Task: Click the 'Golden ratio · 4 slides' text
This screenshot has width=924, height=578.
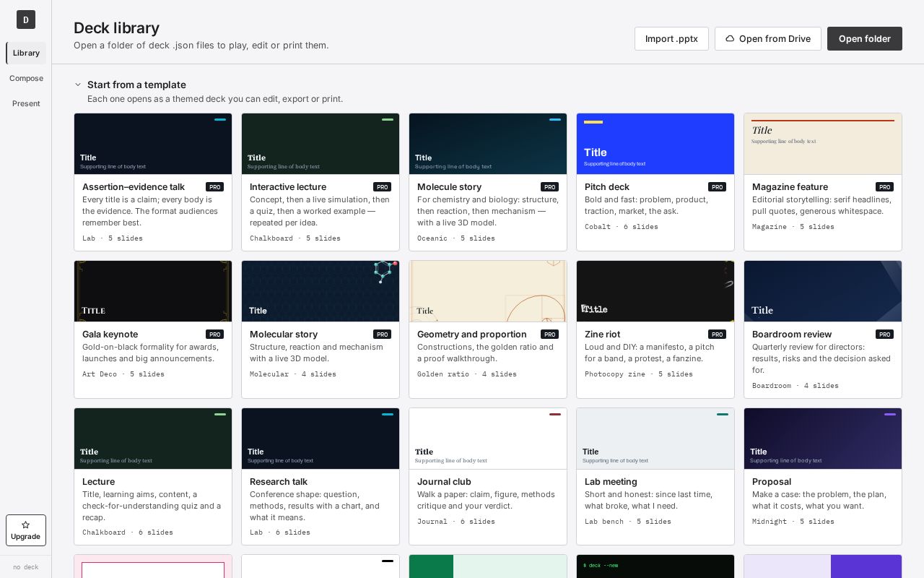Action: click(467, 374)
